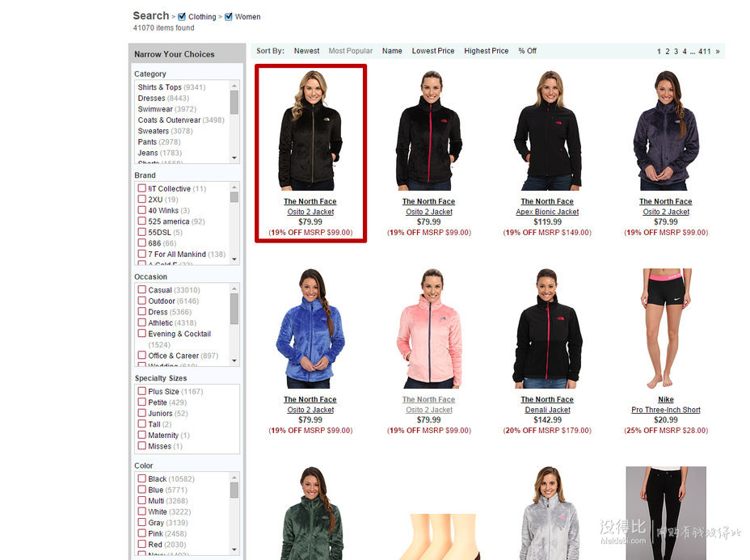Open the Nike shorts product image
The image size is (750, 560).
coord(666,328)
